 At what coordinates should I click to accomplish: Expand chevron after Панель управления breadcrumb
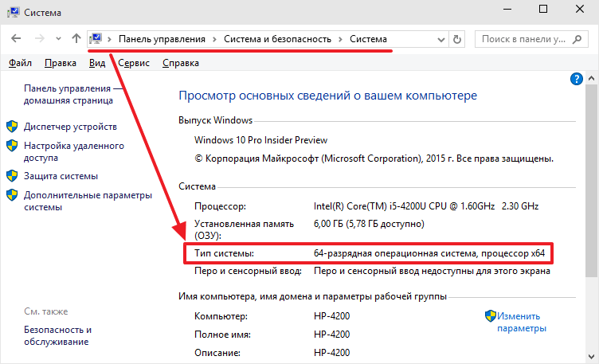(x=215, y=39)
